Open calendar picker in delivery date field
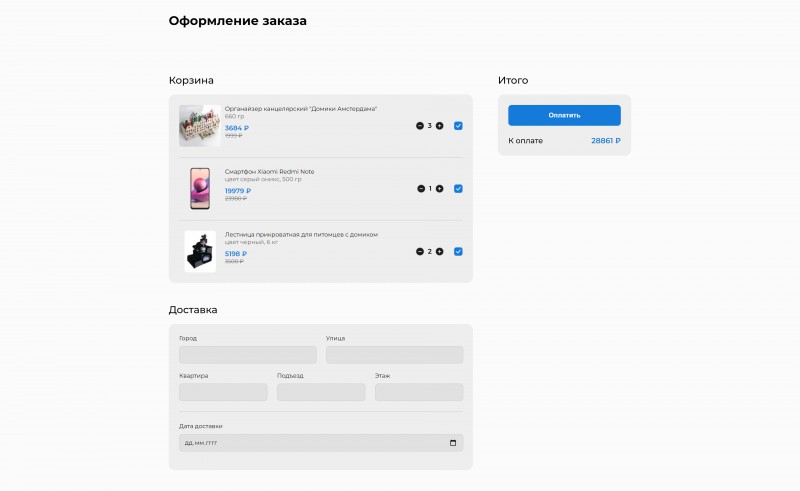The image size is (800, 491). pyautogui.click(x=453, y=443)
